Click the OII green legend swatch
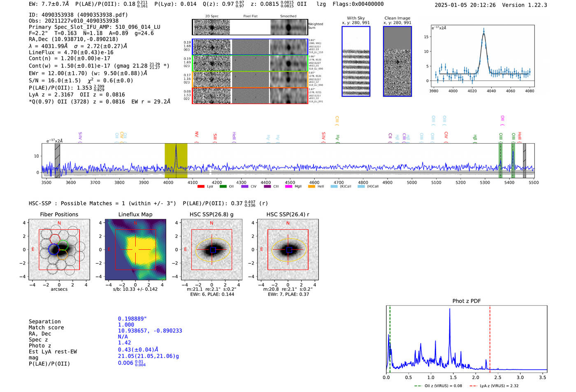Viewport: 576px width, 392px height. 223,187
